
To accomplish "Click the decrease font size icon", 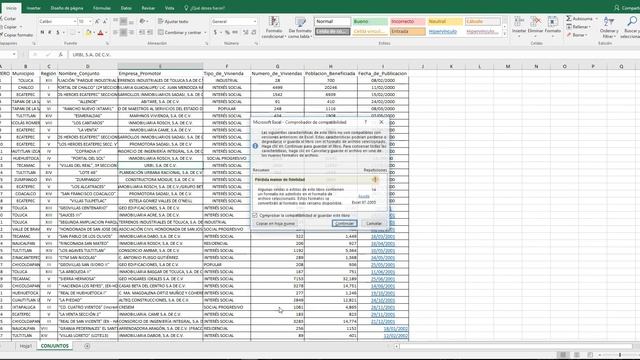I will 105,21.
